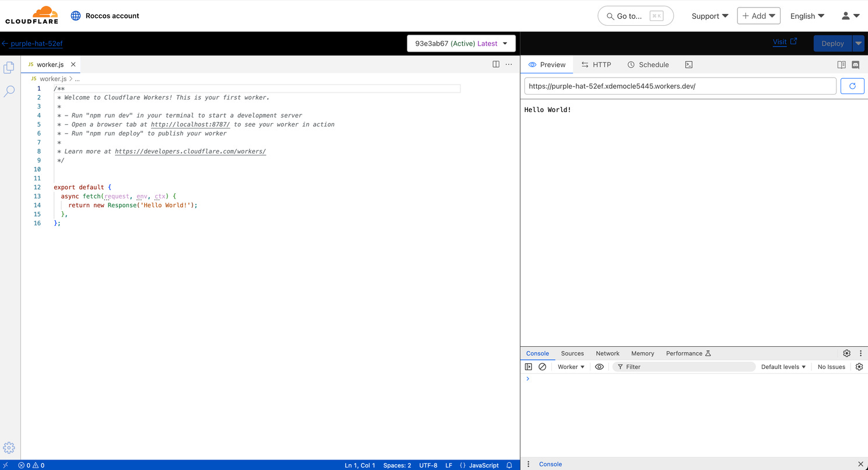The width and height of the screenshot is (868, 470).
Task: Open the Add dropdown
Action: (759, 16)
